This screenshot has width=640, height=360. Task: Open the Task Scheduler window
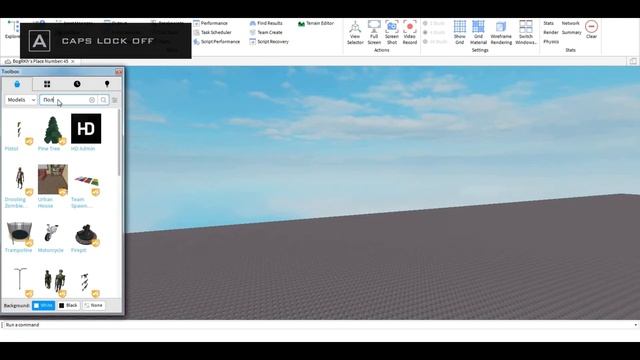212,32
